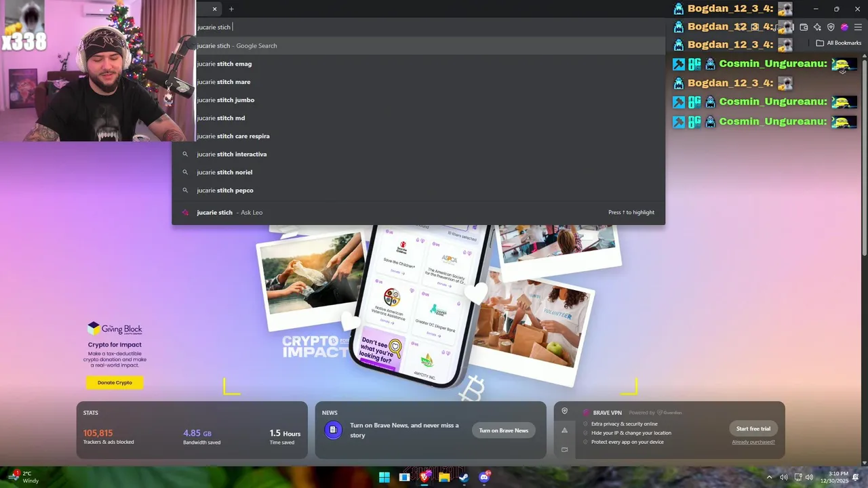The height and width of the screenshot is (488, 868).
Task: Open Brave VPN shield toolbar icon
Action: click(x=831, y=27)
